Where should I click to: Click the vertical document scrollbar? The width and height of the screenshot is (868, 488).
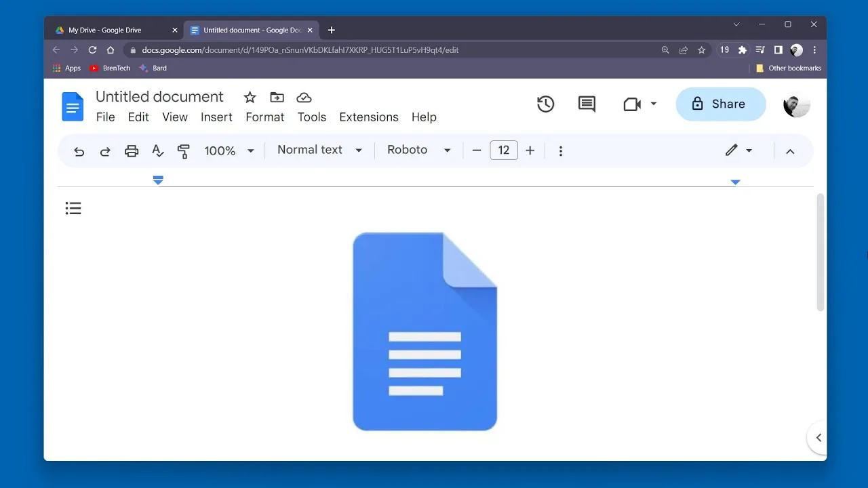point(820,252)
